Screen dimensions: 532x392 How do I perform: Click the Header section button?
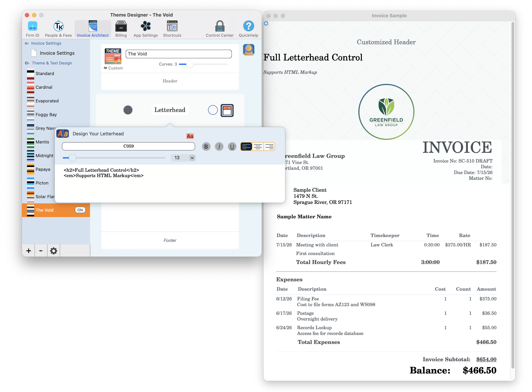pos(170,81)
